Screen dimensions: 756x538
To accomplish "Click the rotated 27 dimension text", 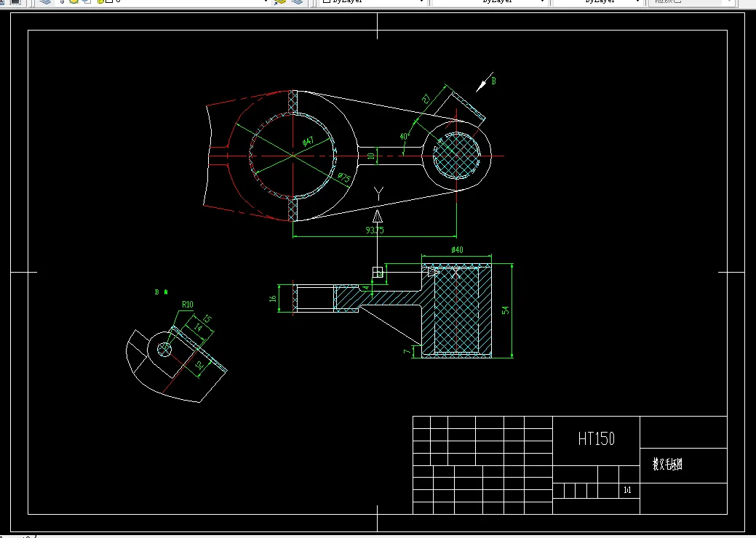I will [x=426, y=99].
